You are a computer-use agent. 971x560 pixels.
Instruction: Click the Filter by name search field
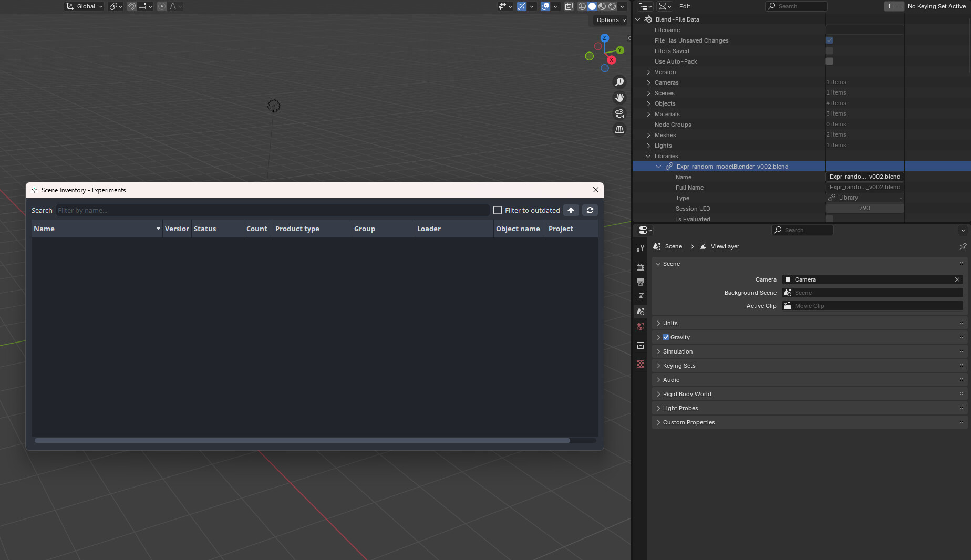(x=272, y=210)
